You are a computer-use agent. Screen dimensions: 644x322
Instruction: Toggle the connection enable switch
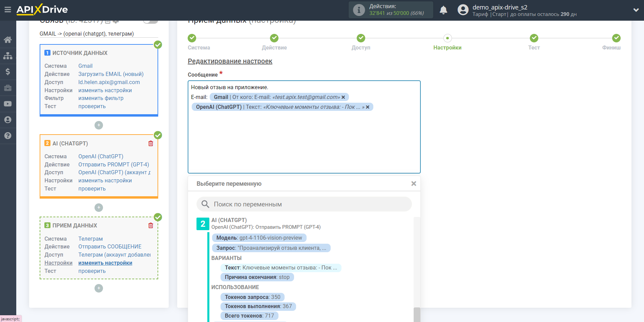[x=150, y=21]
